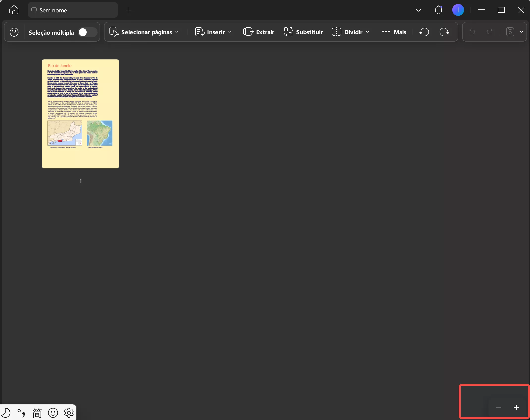
Task: Select page 1 thumbnail
Action: click(80, 114)
